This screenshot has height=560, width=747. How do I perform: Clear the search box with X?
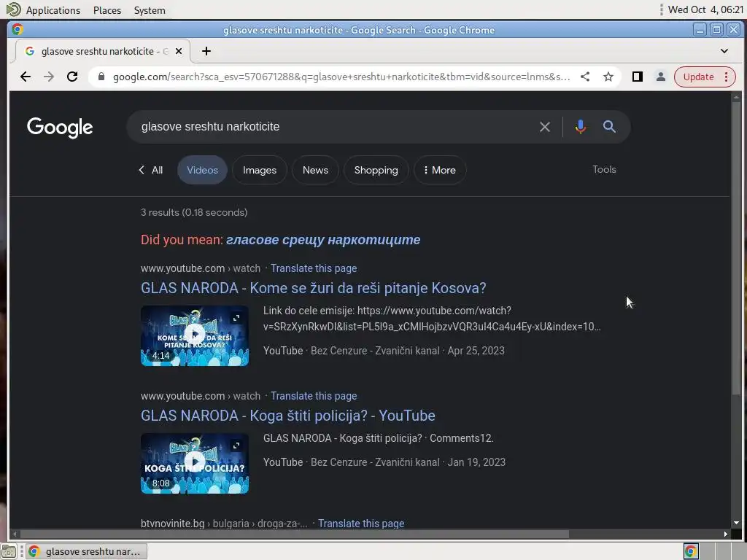[544, 127]
